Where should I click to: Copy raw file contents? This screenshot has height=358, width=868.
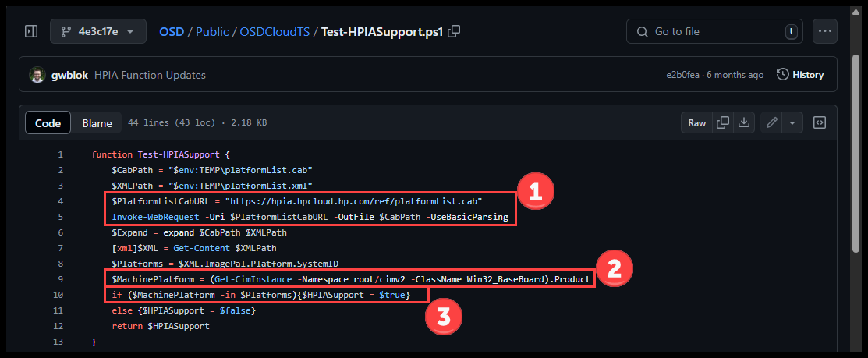point(722,122)
